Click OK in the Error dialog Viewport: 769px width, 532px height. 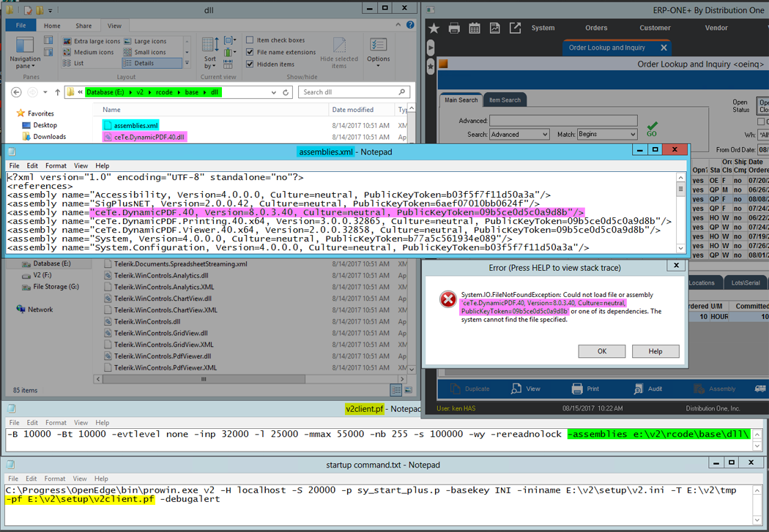click(602, 351)
